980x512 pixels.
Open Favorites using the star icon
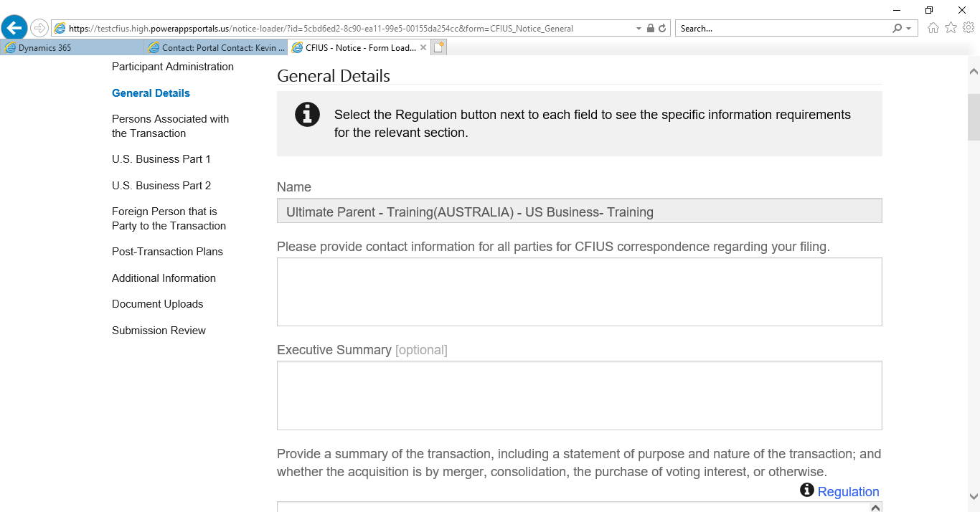[x=951, y=28]
